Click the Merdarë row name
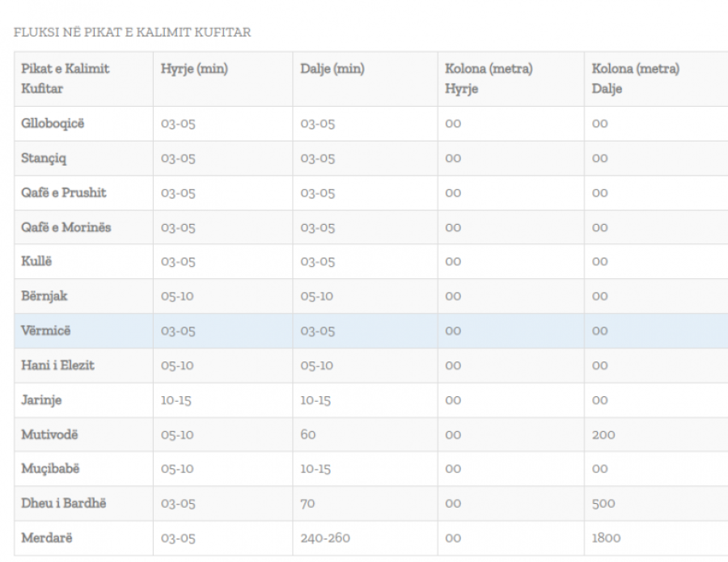 [x=47, y=538]
